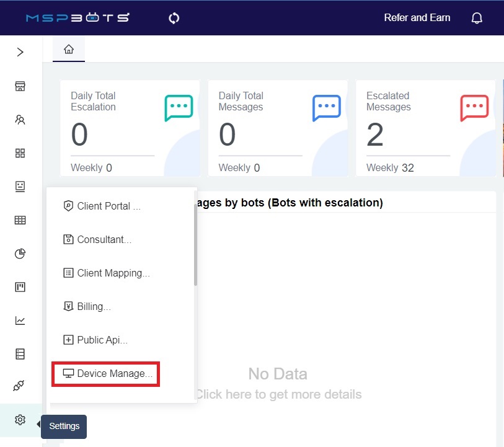Open the notification bell
This screenshot has height=447, width=504.
pos(476,17)
